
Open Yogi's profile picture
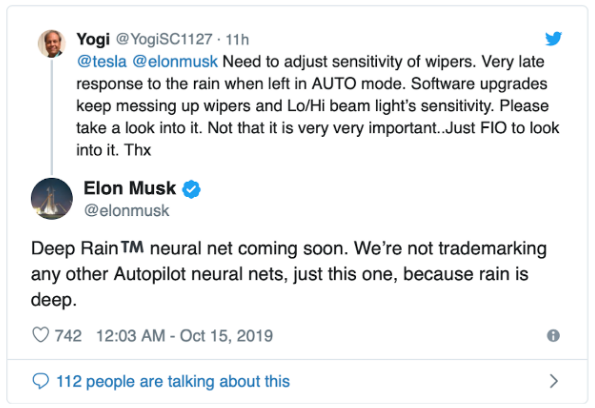coord(52,44)
